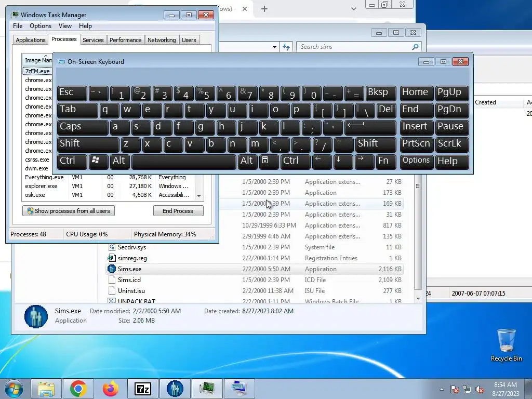
Task: Open Windows Explorer from the taskbar
Action: [x=46, y=389]
